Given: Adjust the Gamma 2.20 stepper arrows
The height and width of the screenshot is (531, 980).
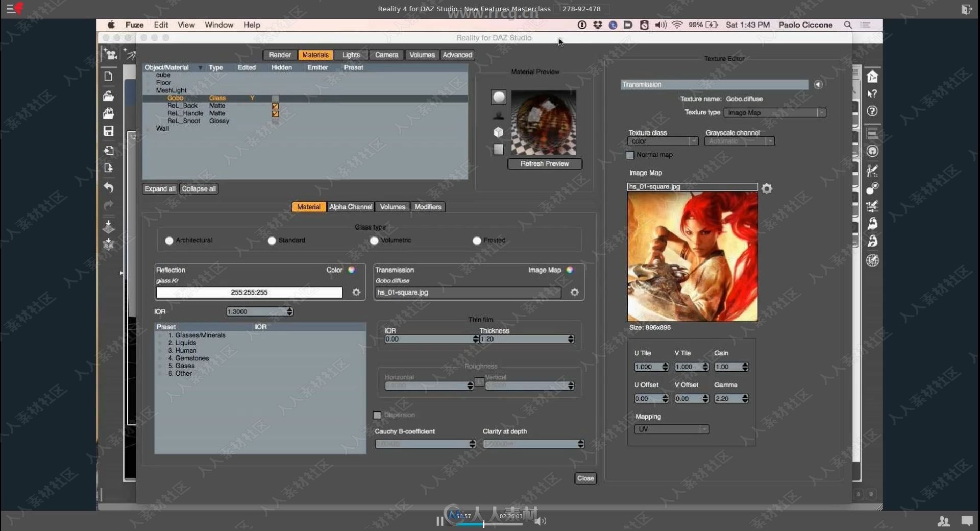Looking at the screenshot, I should (745, 399).
